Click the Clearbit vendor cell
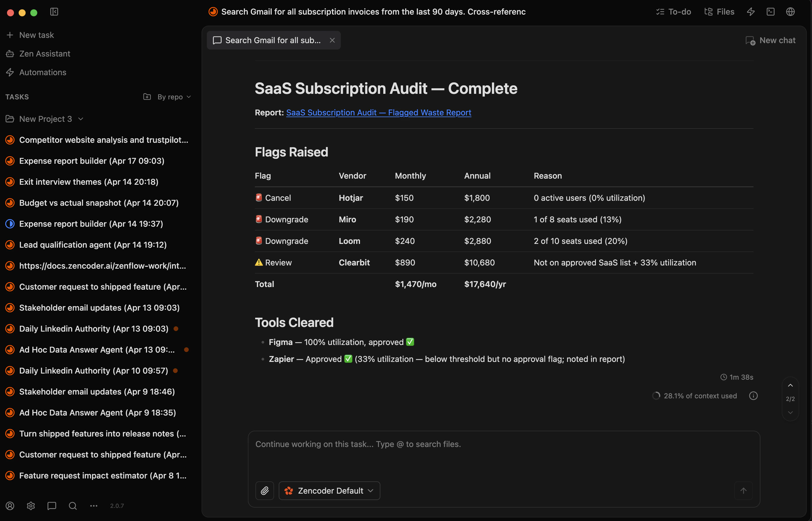Screen dimensions: 812x521 click(354, 263)
